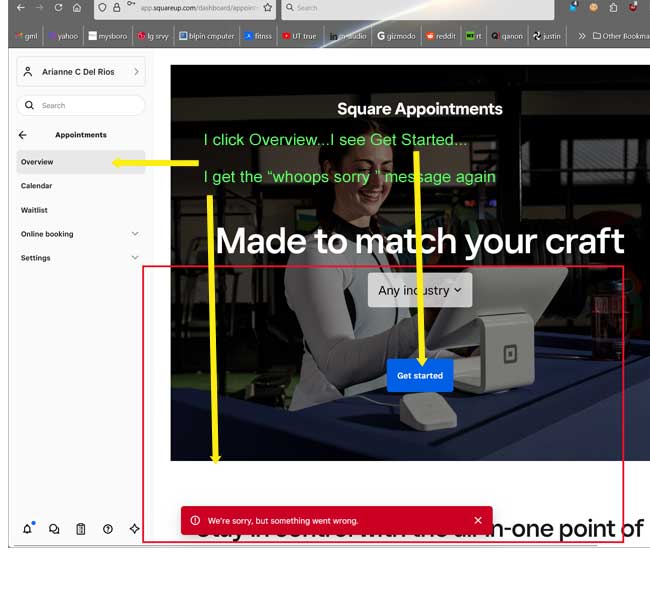Open the justin bookmark

tap(546, 36)
